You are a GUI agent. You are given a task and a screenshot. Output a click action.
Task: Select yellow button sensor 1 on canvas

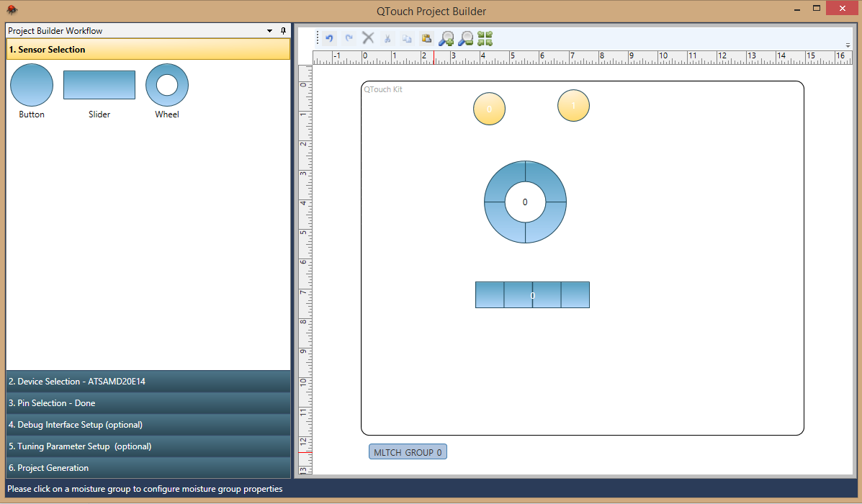(x=573, y=106)
